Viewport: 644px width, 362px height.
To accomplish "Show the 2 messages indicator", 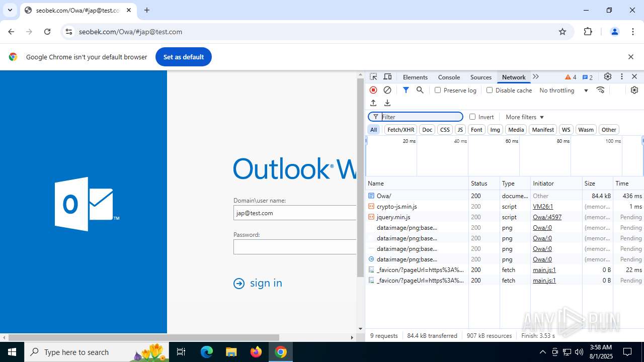I will click(588, 77).
